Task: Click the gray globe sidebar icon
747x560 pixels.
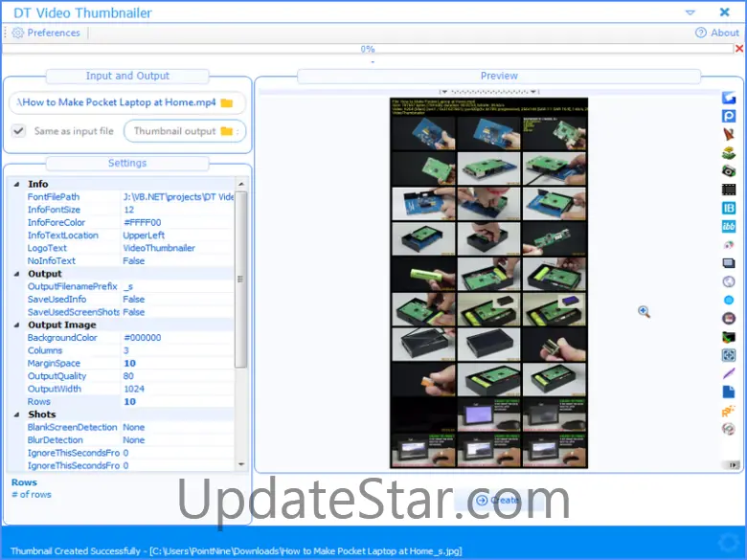Action: [729, 281]
